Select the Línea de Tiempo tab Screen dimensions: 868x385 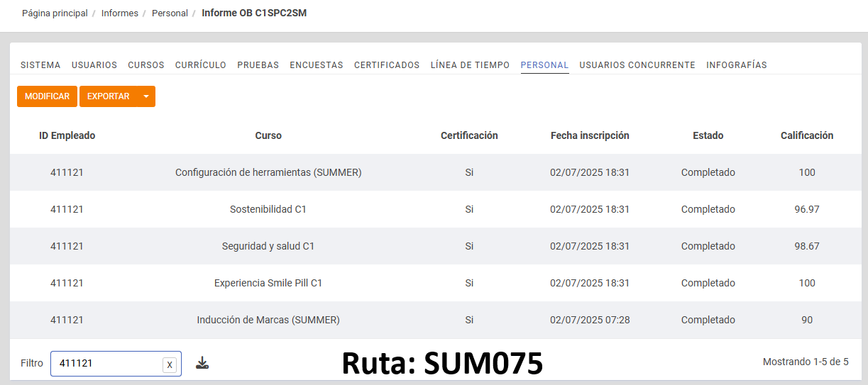(470, 65)
